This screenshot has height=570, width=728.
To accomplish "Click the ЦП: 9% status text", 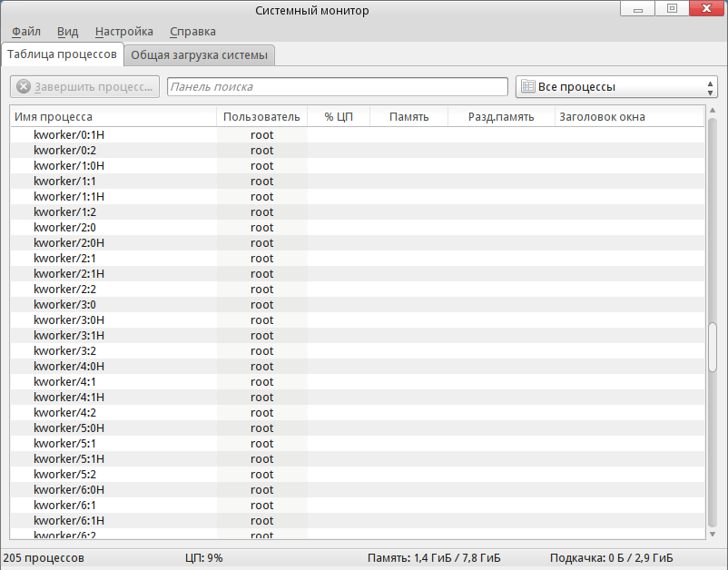I will pyautogui.click(x=204, y=558).
